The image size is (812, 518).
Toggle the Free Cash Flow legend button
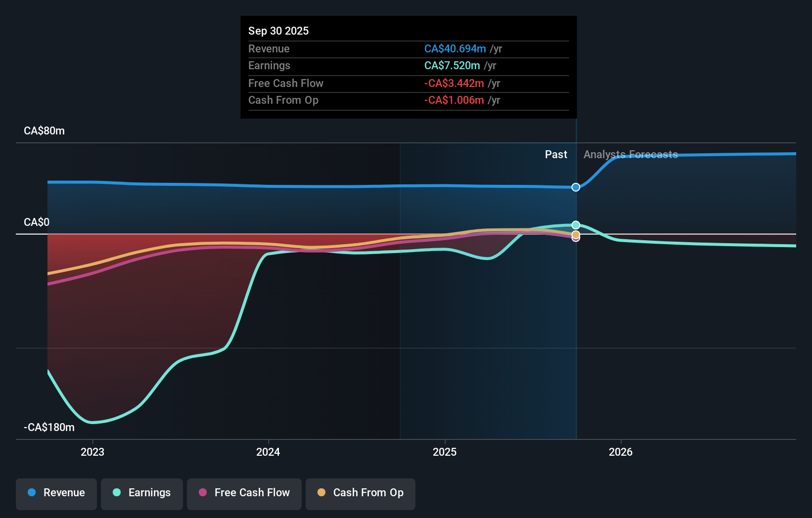pos(244,493)
